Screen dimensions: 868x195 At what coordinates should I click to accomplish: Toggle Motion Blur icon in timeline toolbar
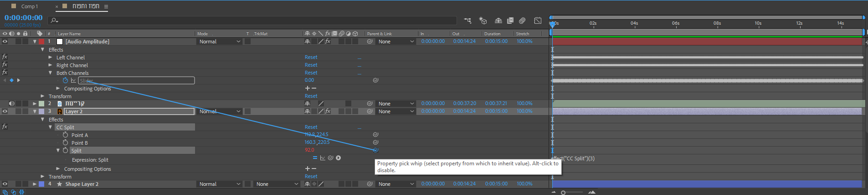(x=522, y=21)
